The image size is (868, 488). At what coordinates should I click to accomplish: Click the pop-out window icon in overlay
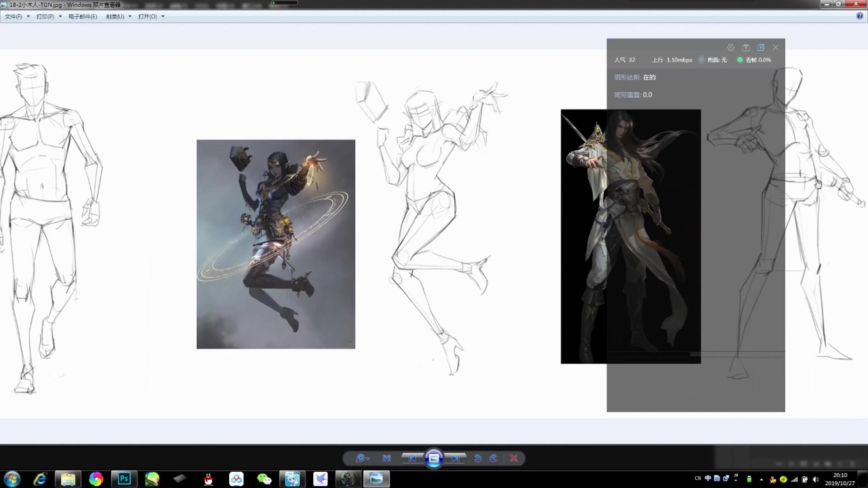(x=761, y=47)
